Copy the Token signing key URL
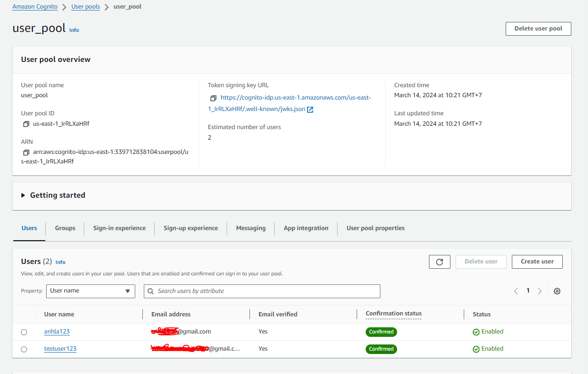 [x=213, y=98]
